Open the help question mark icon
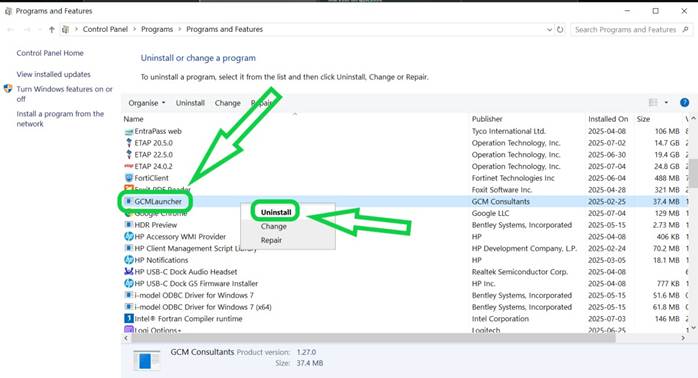 (x=685, y=103)
